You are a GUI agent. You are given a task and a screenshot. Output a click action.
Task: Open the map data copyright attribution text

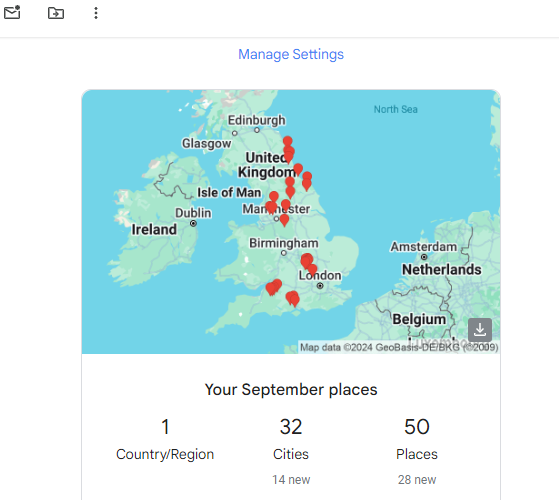[x=399, y=347]
